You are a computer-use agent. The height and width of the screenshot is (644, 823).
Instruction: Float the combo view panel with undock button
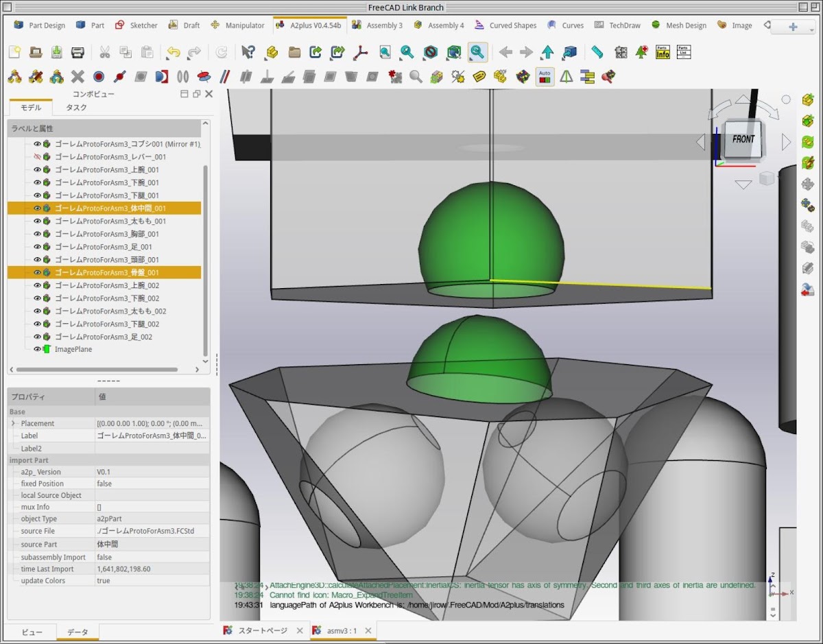coord(196,94)
